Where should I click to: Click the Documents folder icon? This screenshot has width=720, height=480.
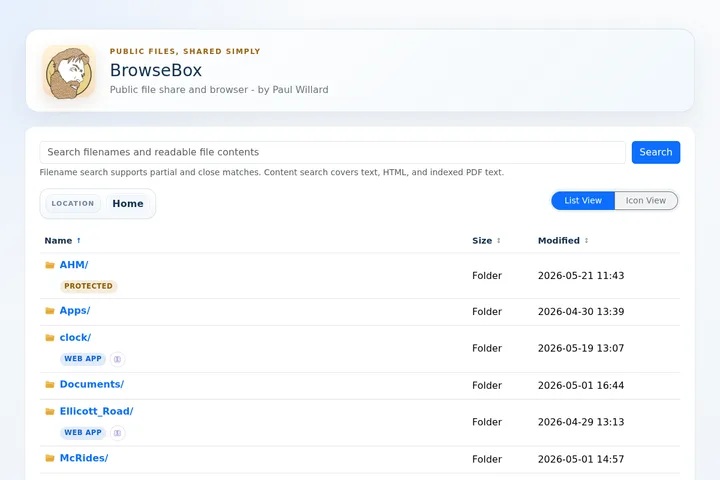tap(50, 384)
